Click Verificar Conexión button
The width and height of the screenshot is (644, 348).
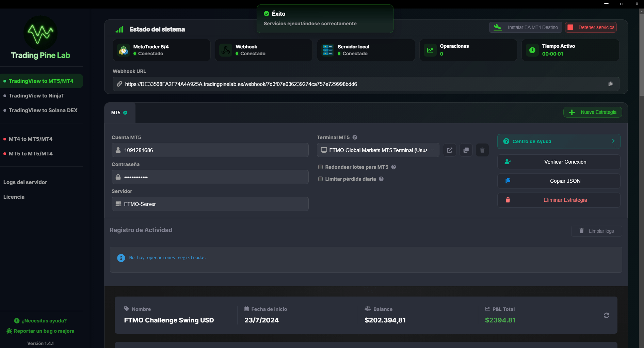pyautogui.click(x=559, y=162)
